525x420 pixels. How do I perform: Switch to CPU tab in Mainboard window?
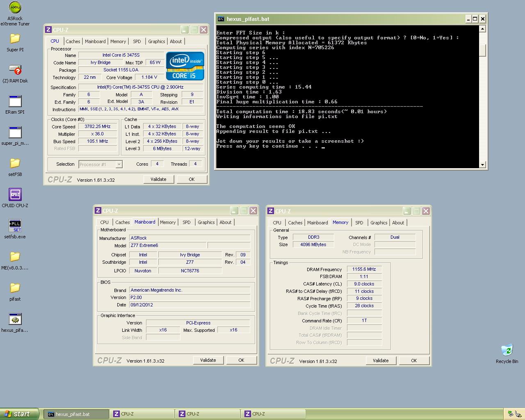pyautogui.click(x=105, y=222)
